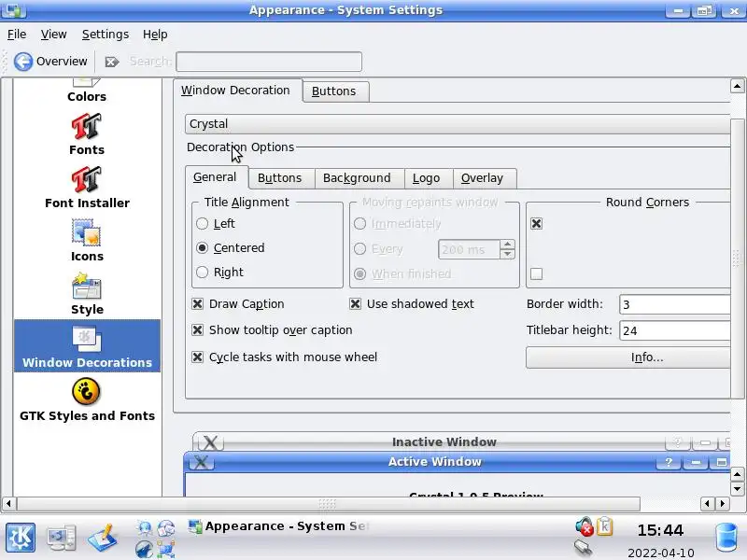Select the Icons settings module

pos(87,240)
